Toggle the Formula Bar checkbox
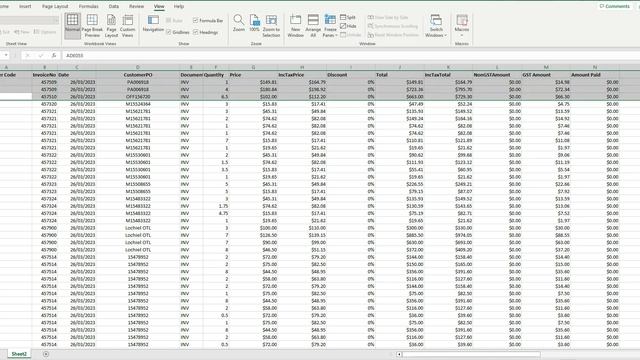Viewport: 640px width, 360px height. click(x=196, y=20)
